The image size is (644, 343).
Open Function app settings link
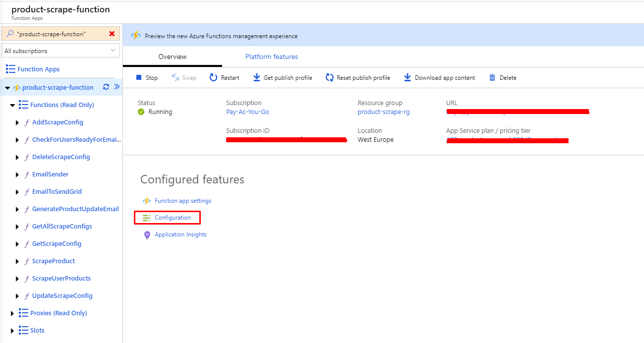pos(183,201)
